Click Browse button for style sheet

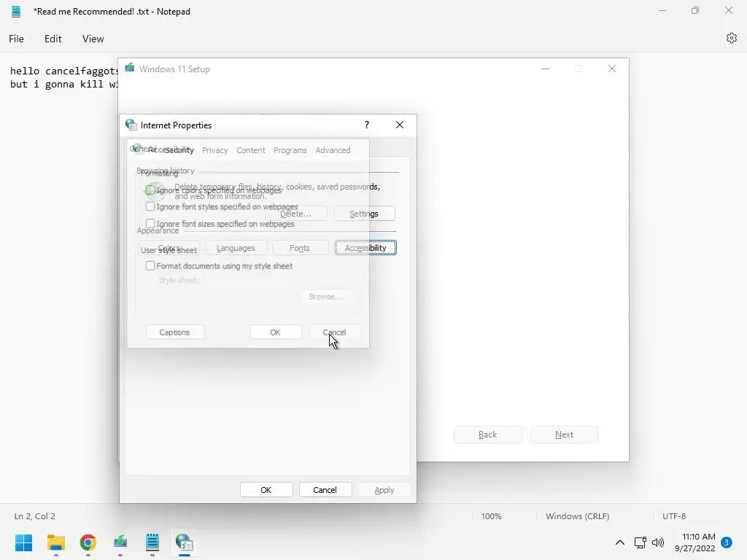[325, 296]
